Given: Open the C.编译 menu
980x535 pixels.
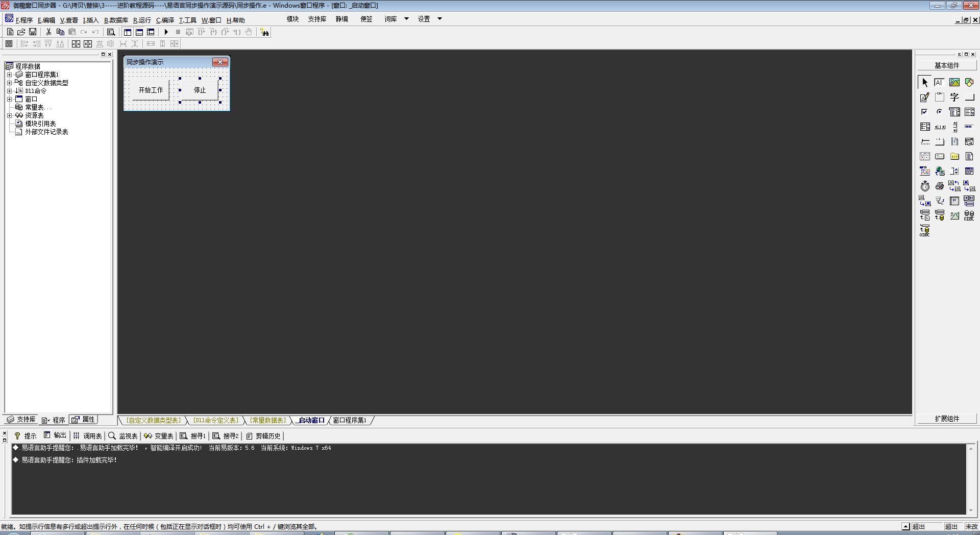Looking at the screenshot, I should [x=165, y=20].
